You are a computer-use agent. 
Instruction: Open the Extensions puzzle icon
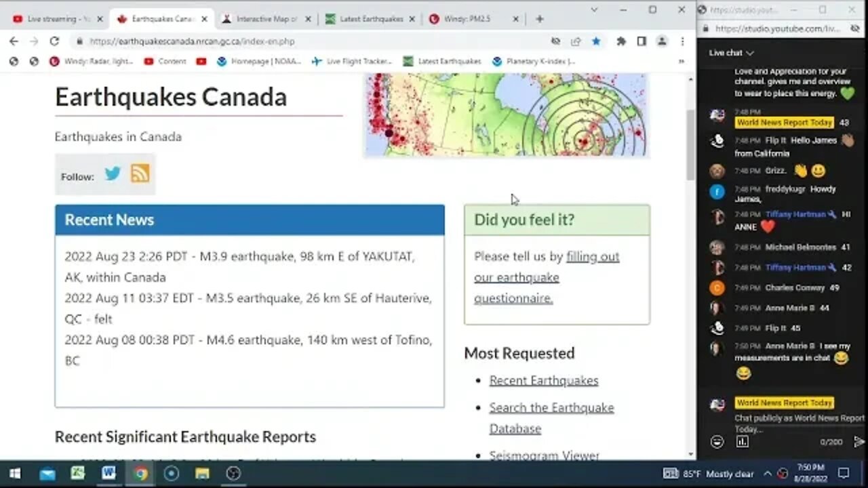tap(620, 41)
